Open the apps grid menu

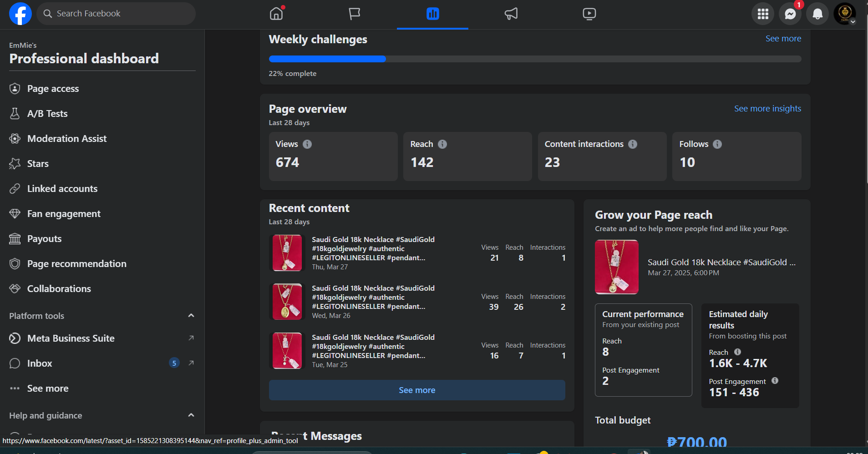click(763, 14)
